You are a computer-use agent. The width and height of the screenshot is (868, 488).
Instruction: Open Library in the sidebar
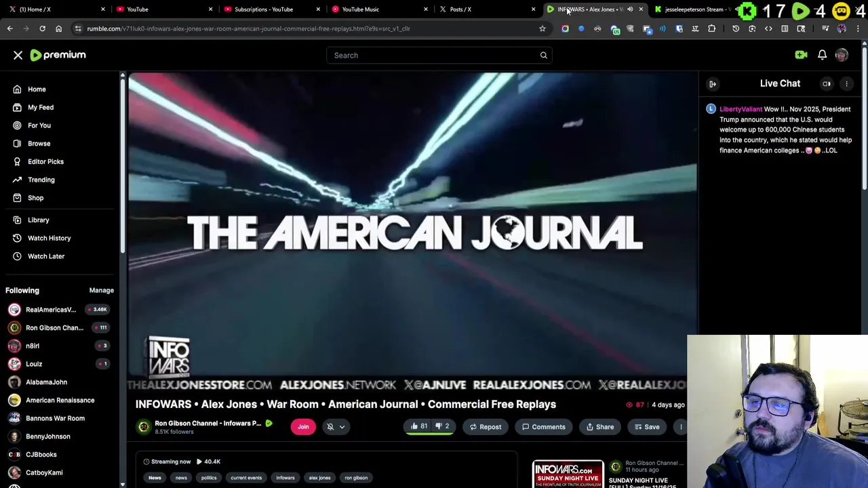[38, 220]
